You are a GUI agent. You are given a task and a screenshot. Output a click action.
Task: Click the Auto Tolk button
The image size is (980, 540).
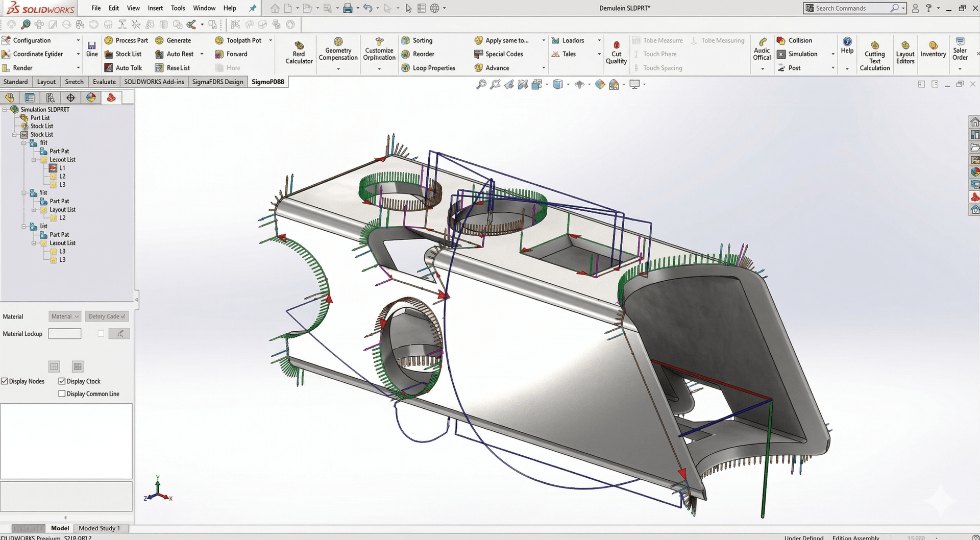pyautogui.click(x=124, y=68)
